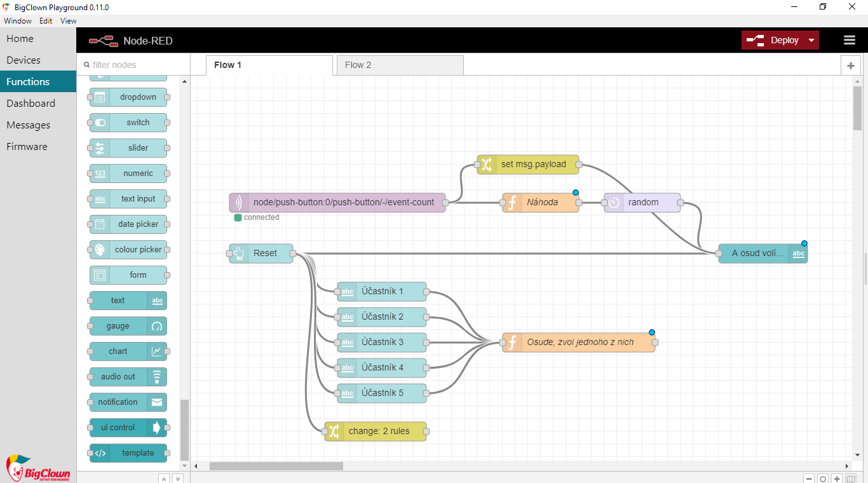Add a new flow tab
Image resolution: width=868 pixels, height=483 pixels.
[x=850, y=65]
